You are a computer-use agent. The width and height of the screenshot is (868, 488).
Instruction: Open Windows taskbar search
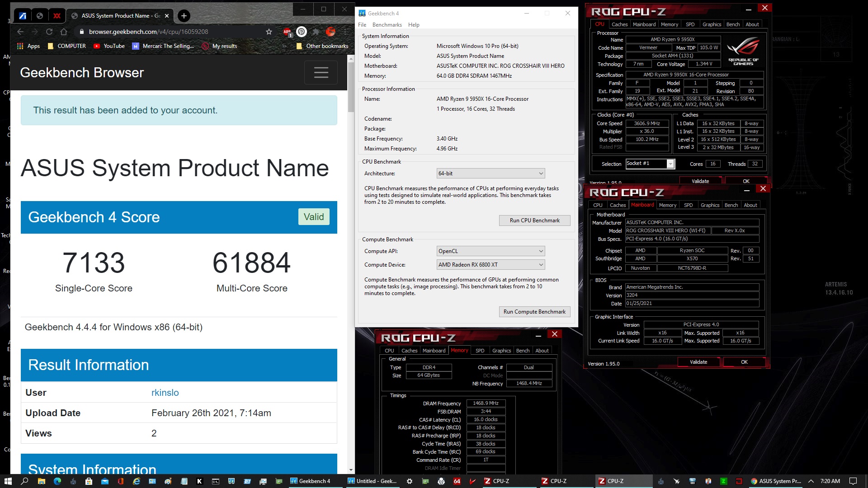pyautogui.click(x=24, y=481)
